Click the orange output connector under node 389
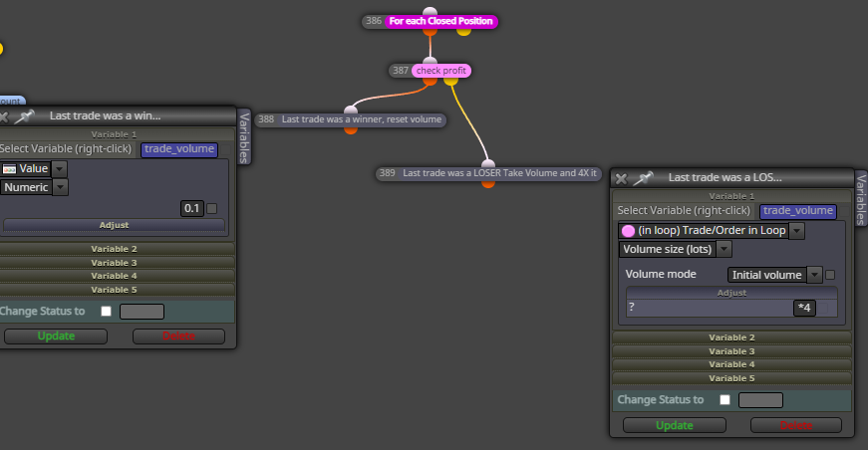Image resolution: width=868 pixels, height=450 pixels. 487,183
